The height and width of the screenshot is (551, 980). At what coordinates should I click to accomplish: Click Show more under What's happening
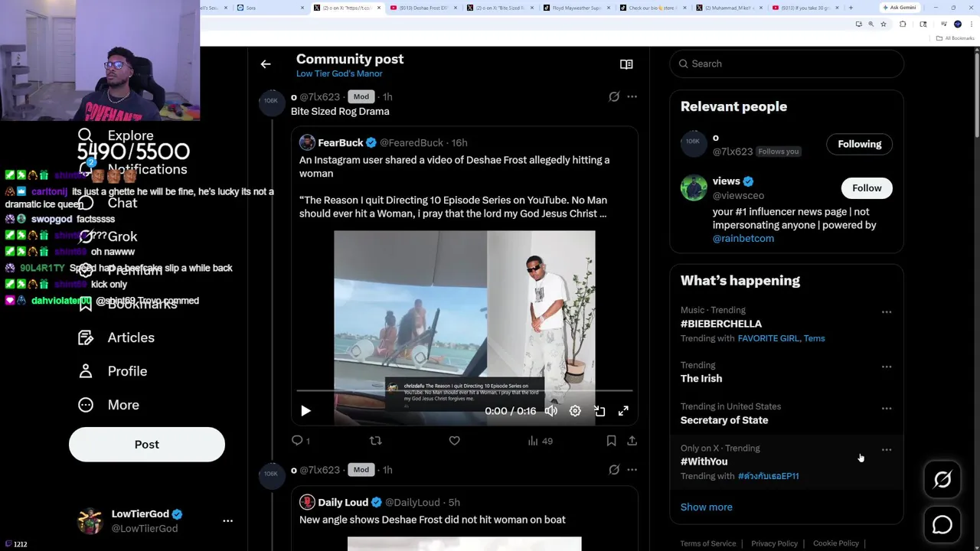click(706, 507)
